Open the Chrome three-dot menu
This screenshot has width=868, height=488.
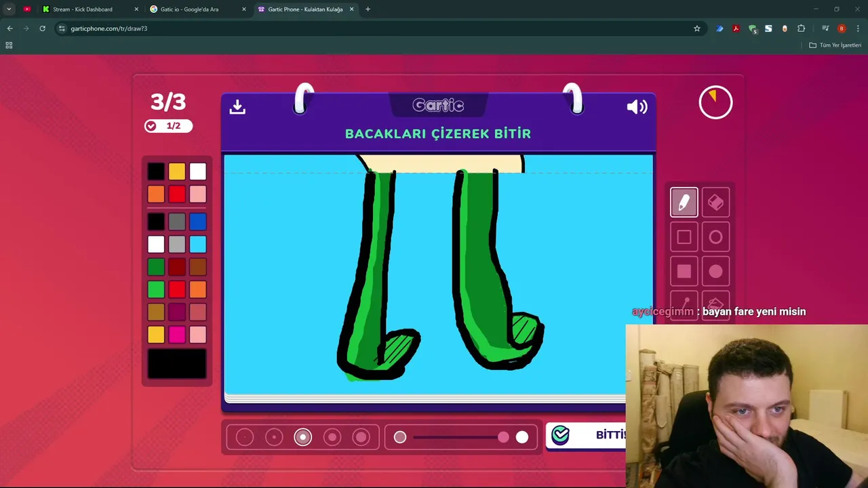(x=858, y=28)
